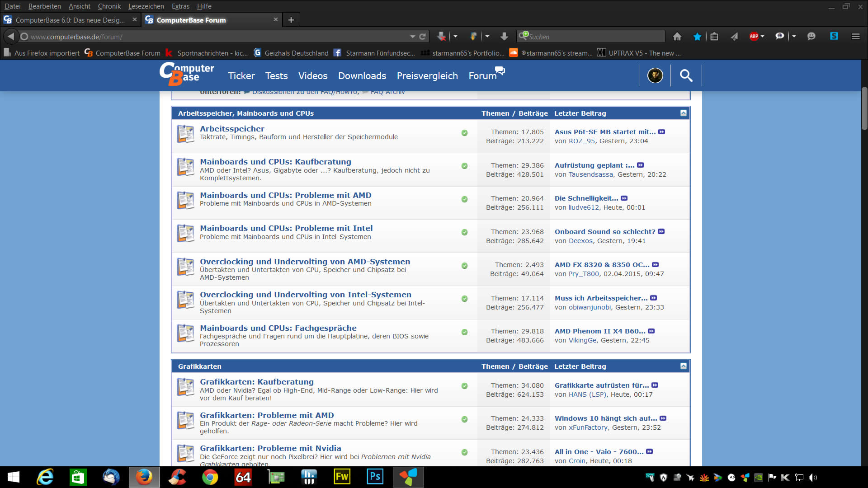This screenshot has width=868, height=488.
Task: Open the user avatar profile icon
Action: click(x=655, y=75)
